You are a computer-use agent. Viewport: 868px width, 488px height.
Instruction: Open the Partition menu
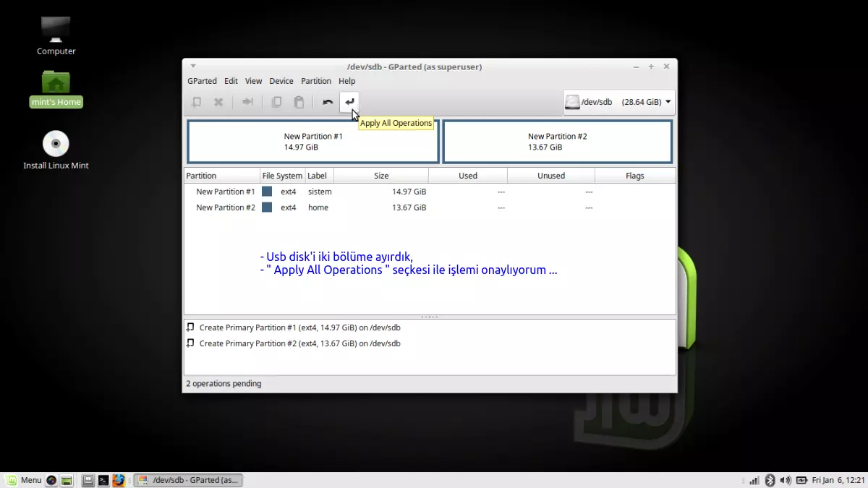point(315,81)
